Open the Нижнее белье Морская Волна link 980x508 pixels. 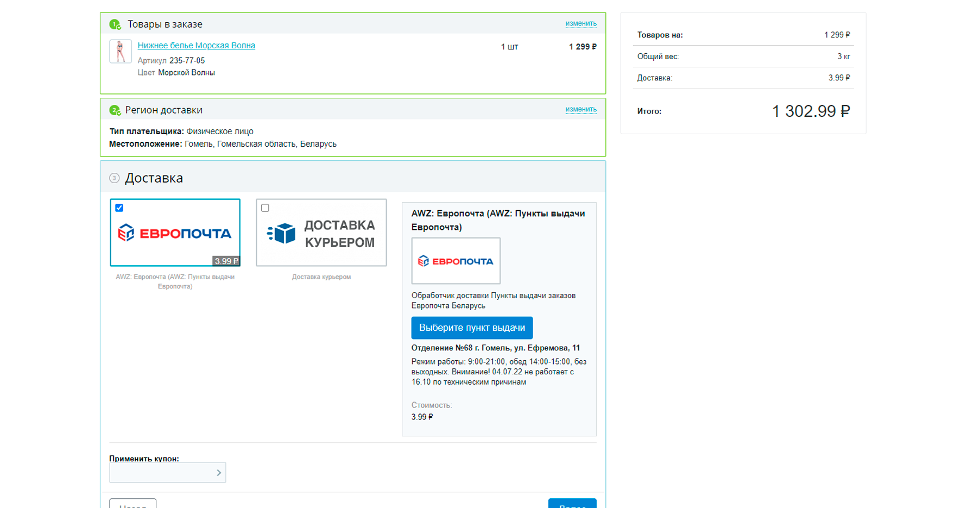[196, 46]
